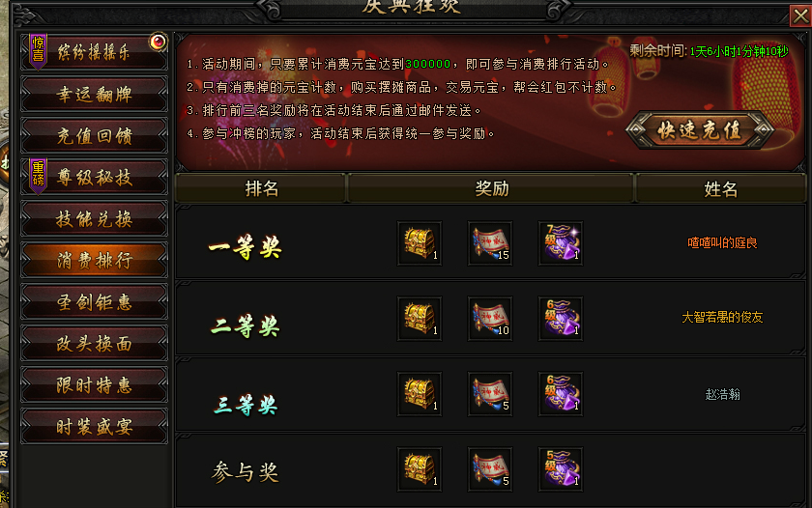Open the 充值回馈 tab
Screen dimensions: 812x508
[95, 135]
